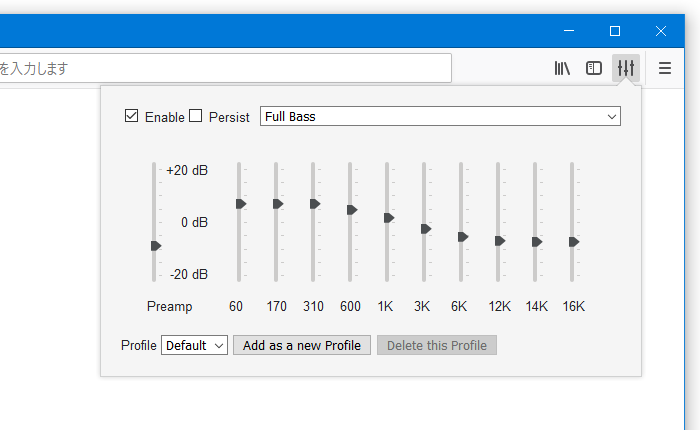Uncheck the Enable checkbox
700x430 pixels.
pyautogui.click(x=131, y=116)
